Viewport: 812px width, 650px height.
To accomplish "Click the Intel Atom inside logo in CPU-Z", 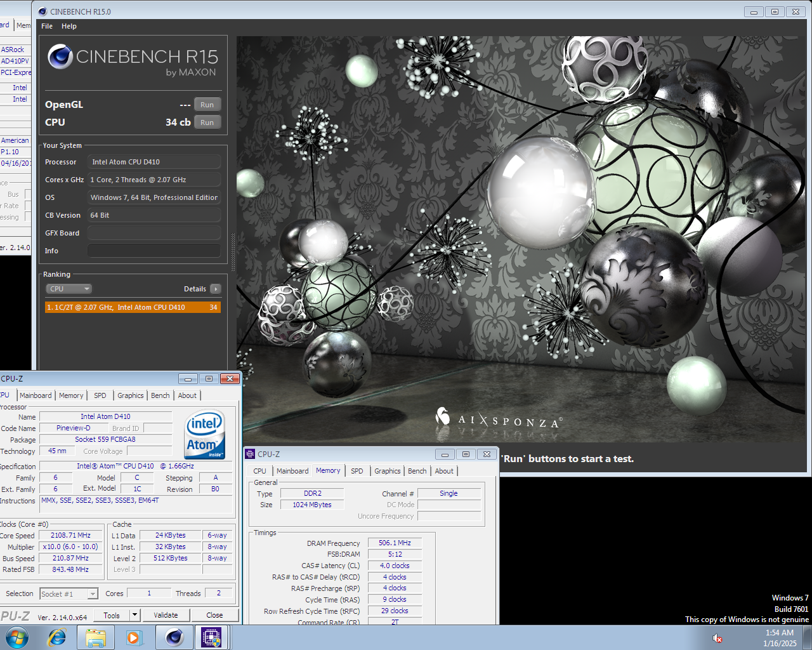I will coord(204,435).
